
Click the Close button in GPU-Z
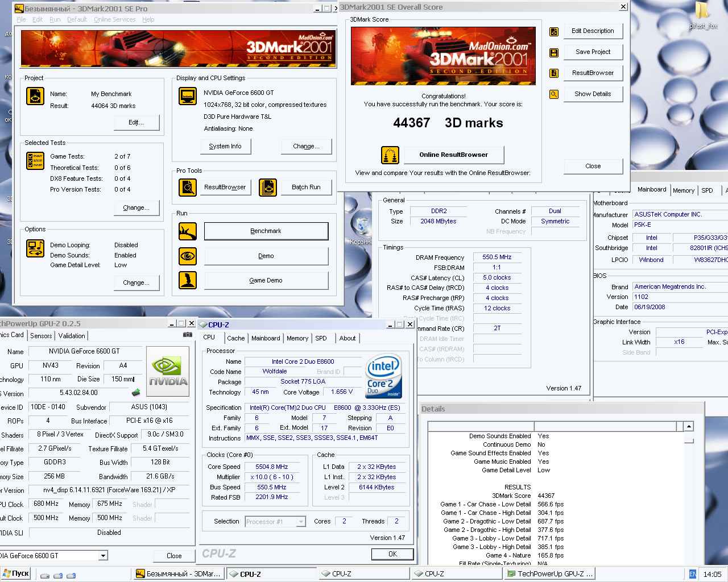[x=174, y=556]
